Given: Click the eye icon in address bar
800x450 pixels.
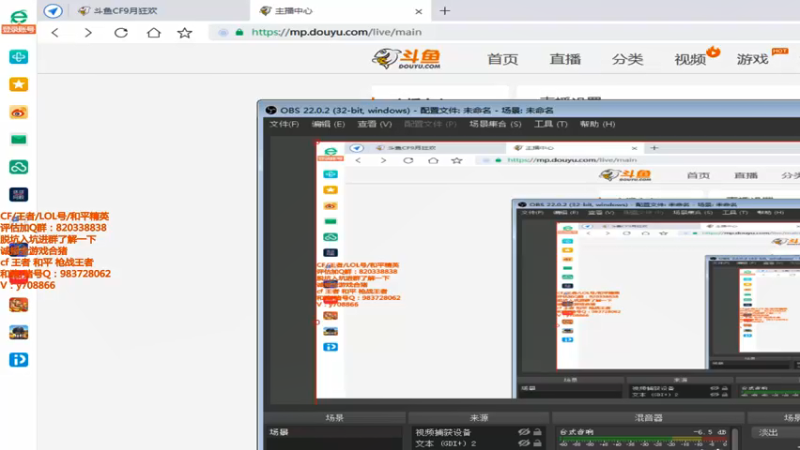Looking at the screenshot, I should [x=223, y=32].
